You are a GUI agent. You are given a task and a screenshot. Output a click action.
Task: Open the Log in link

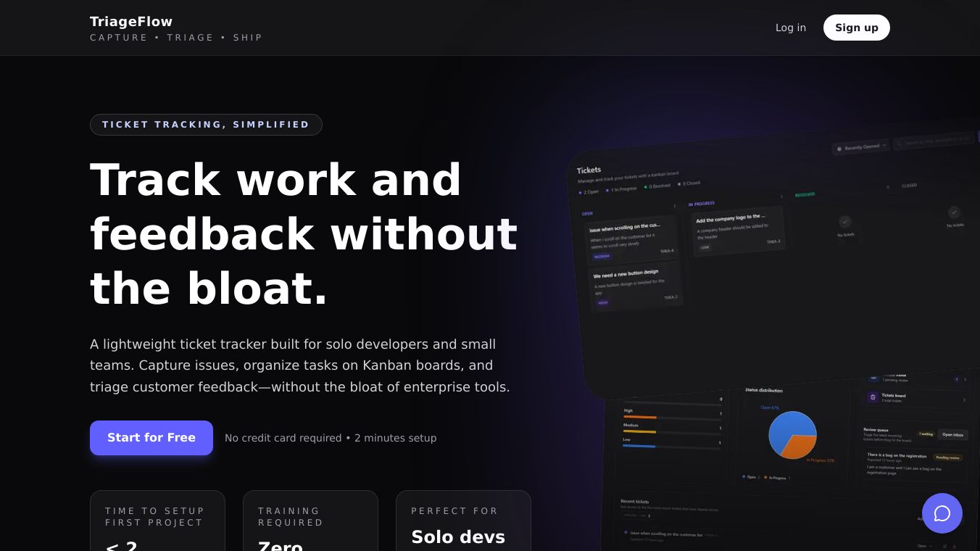[x=791, y=28]
